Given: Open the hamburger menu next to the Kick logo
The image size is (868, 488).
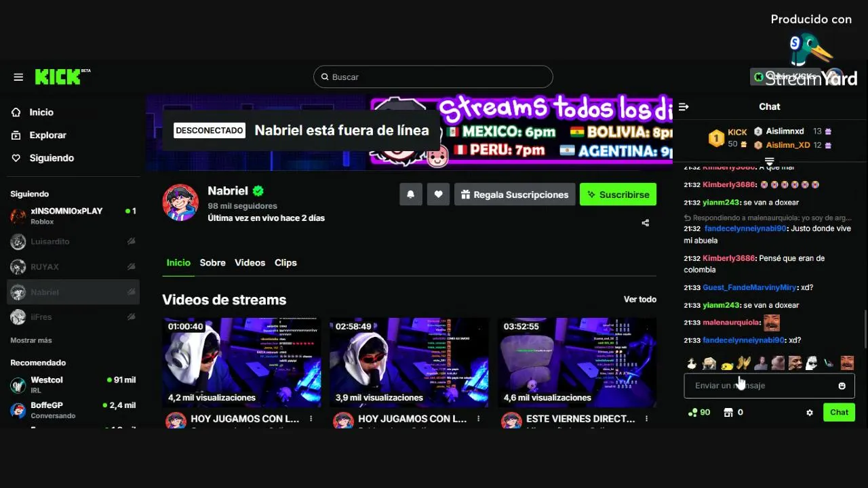Looking at the screenshot, I should click(x=18, y=77).
